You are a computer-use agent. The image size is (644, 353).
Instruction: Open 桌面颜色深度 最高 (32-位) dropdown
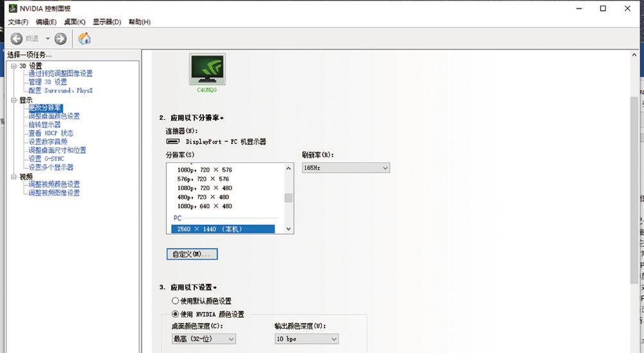[x=204, y=339]
